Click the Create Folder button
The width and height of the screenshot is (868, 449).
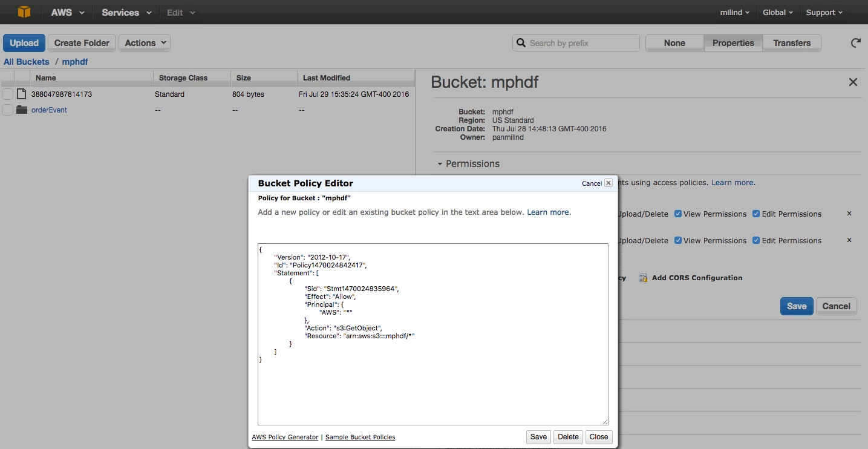point(82,43)
